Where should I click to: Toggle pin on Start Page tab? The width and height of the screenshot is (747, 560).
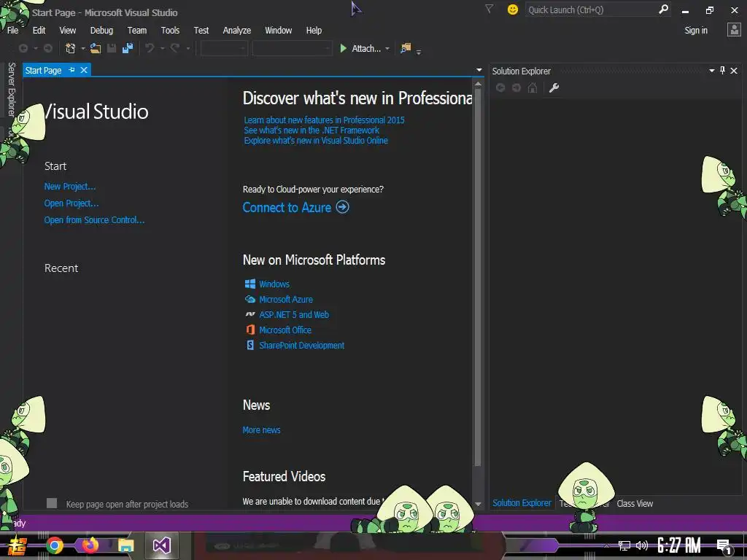[x=72, y=70]
